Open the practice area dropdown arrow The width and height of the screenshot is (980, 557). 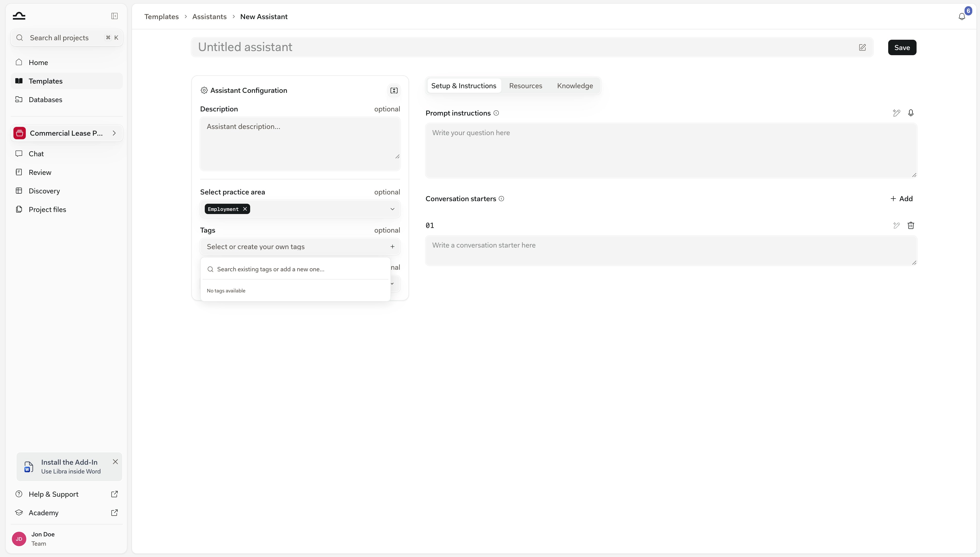[x=393, y=209]
